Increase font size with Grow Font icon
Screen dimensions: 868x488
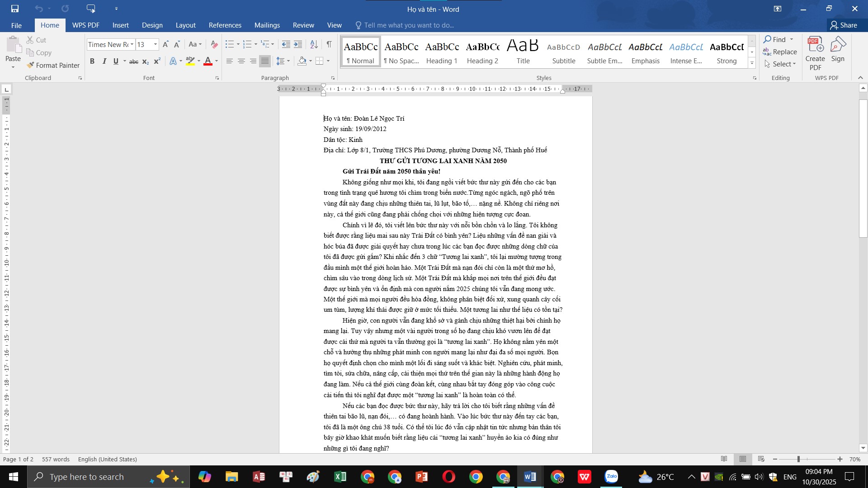[x=165, y=44]
